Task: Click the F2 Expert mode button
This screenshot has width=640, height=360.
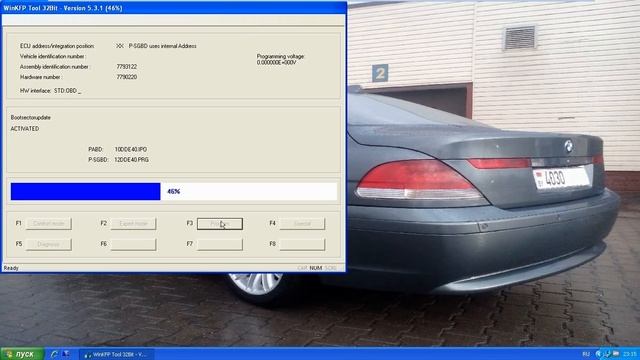Action: 133,224
